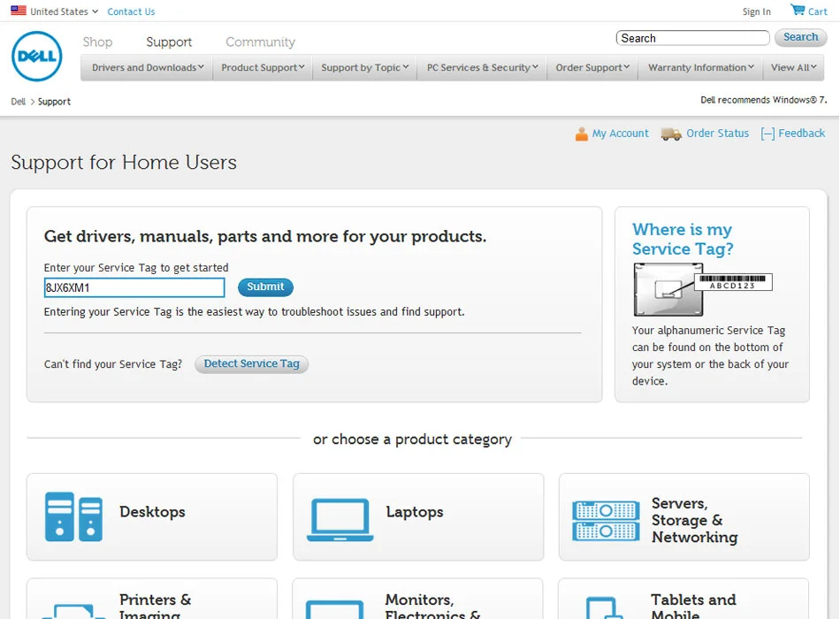The width and height of the screenshot is (840, 619).
Task: Switch to the Community tab
Action: coord(260,42)
